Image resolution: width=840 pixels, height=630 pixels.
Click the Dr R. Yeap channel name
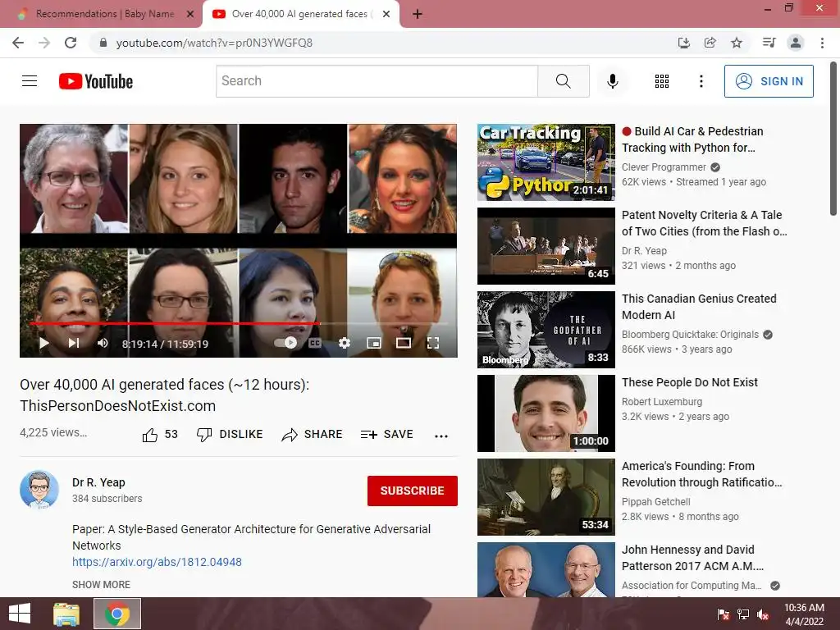pyautogui.click(x=98, y=482)
